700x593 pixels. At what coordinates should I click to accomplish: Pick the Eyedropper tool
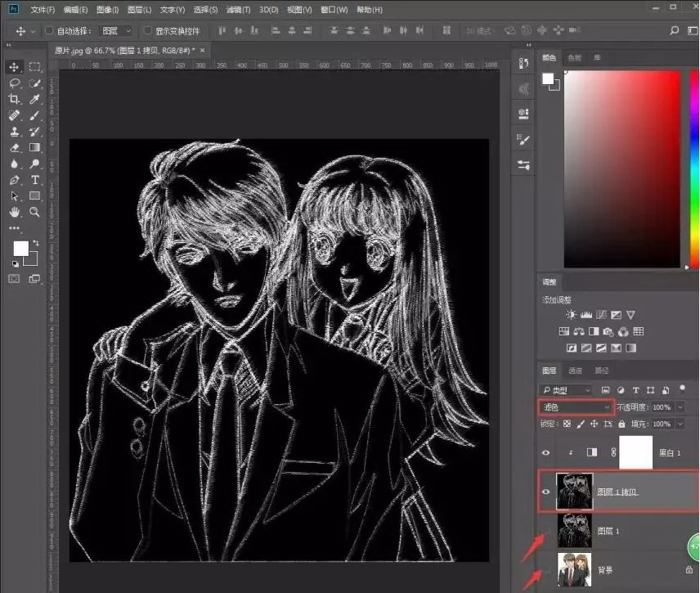(x=35, y=99)
